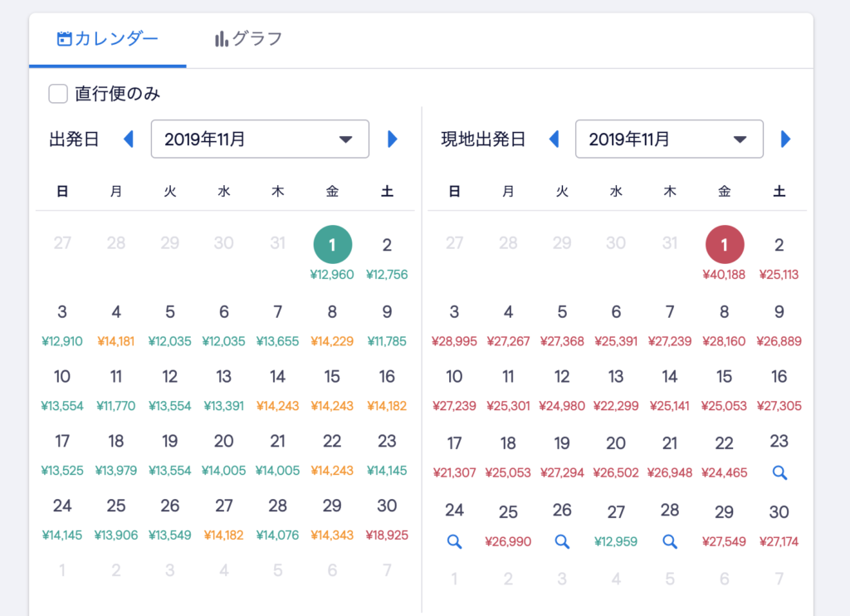
Task: Click the selected red return date 1
Action: pyautogui.click(x=724, y=246)
